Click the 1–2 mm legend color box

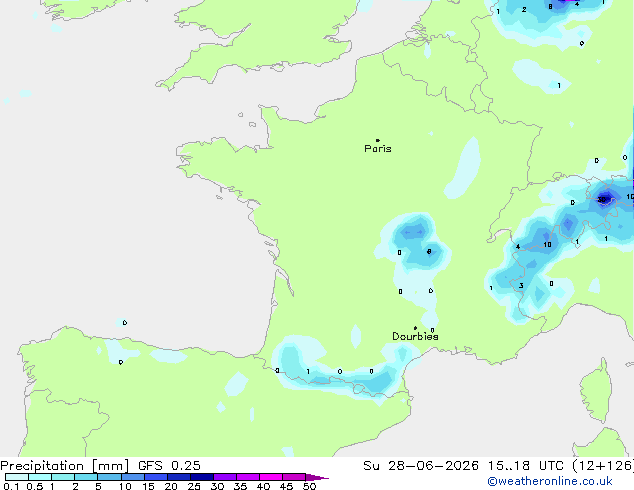(63, 477)
